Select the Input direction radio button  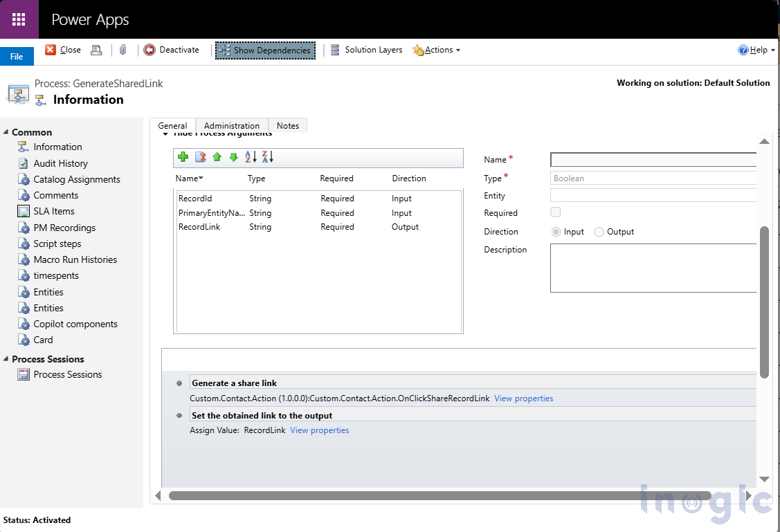556,232
